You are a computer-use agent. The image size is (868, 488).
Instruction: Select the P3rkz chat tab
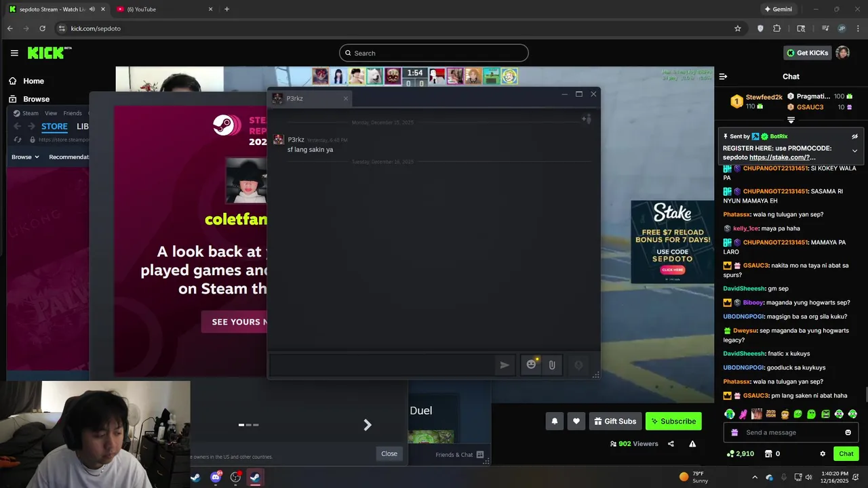[311, 98]
